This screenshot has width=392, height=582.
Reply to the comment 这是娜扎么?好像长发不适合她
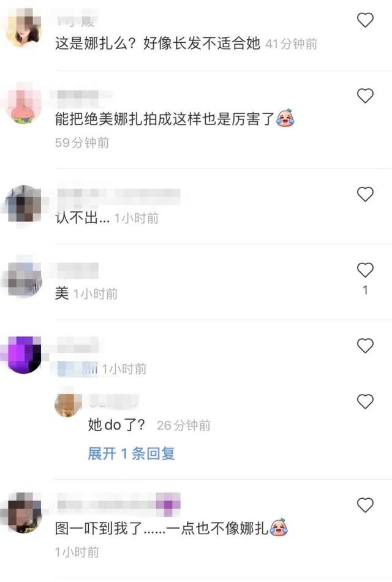coord(158,43)
